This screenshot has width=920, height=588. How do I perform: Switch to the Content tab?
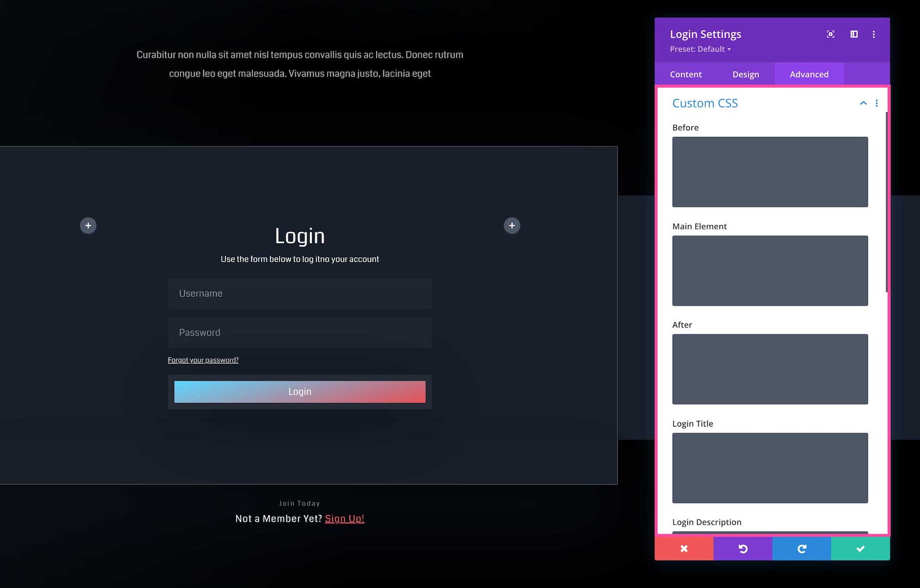tap(685, 74)
